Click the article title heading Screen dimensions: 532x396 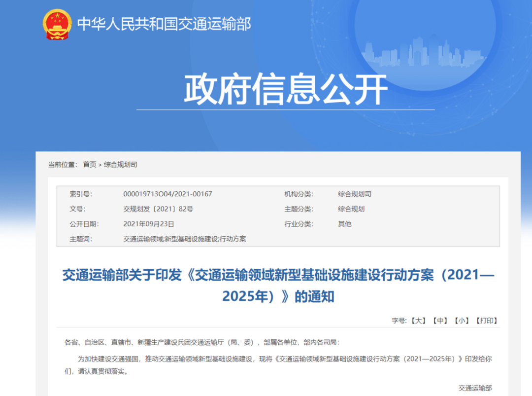click(278, 285)
